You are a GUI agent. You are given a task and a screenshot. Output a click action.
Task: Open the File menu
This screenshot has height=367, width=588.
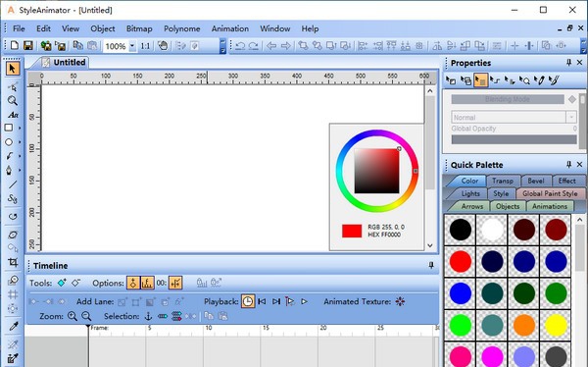coord(19,28)
